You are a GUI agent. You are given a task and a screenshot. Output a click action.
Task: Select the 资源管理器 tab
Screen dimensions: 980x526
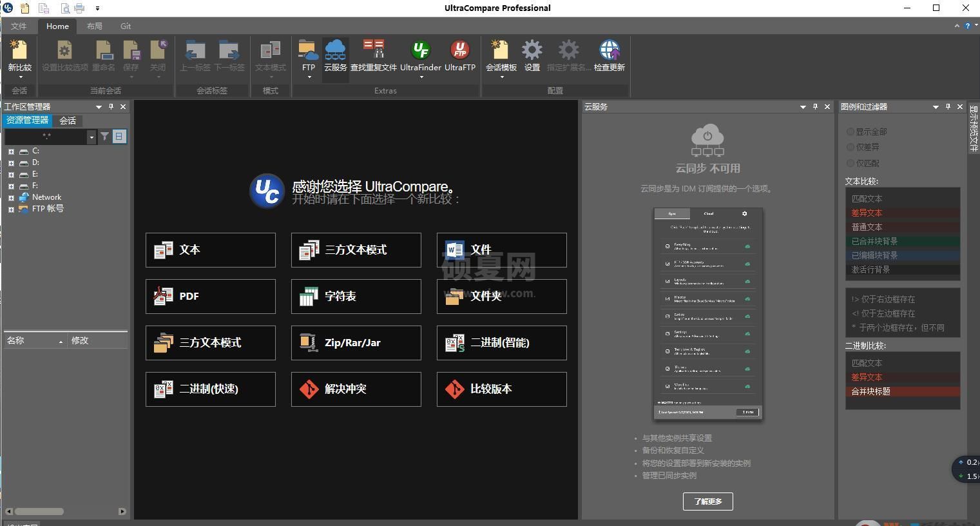[x=28, y=120]
